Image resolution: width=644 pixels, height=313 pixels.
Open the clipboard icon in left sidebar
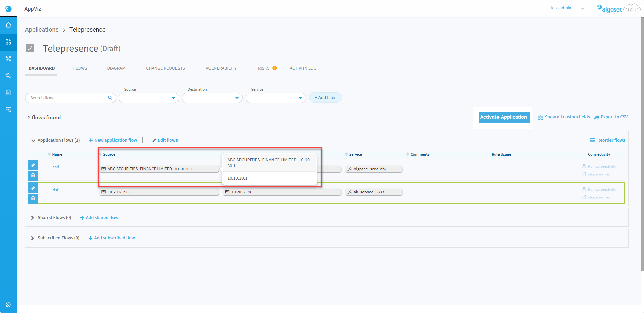[8, 92]
